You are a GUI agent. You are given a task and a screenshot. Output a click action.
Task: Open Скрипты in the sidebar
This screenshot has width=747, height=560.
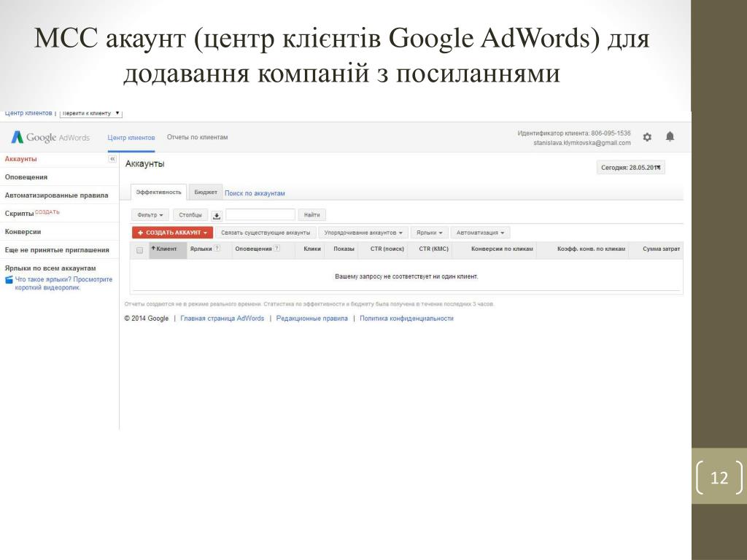[x=19, y=214]
